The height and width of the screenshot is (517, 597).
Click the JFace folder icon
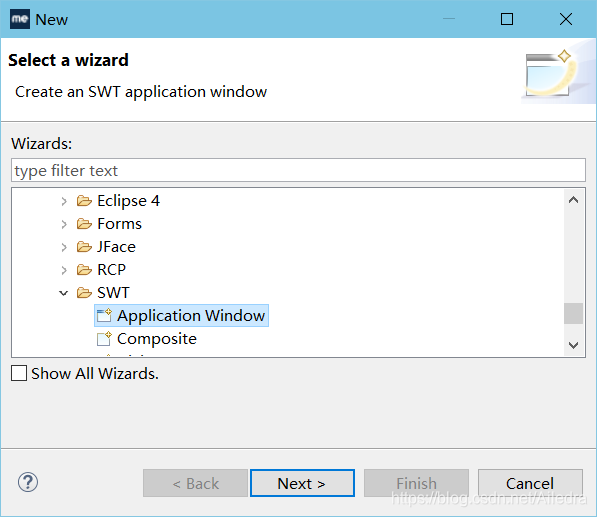[84, 247]
